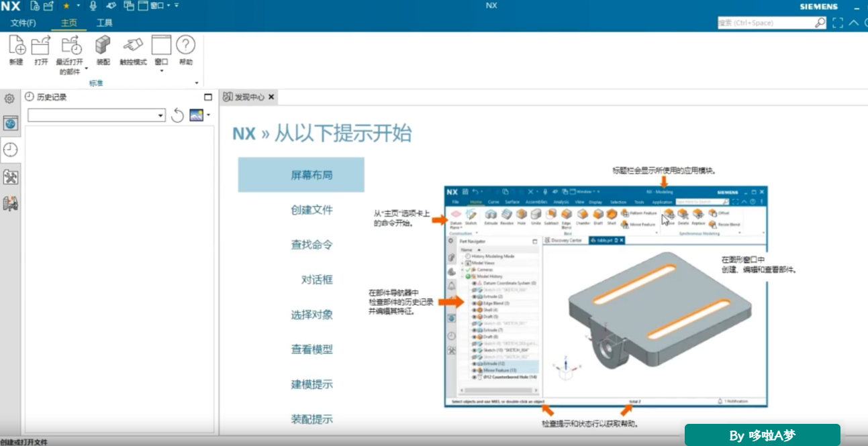The height and width of the screenshot is (446, 868).
Task: Select the 屏幕布局 tip topic
Action: (x=301, y=175)
